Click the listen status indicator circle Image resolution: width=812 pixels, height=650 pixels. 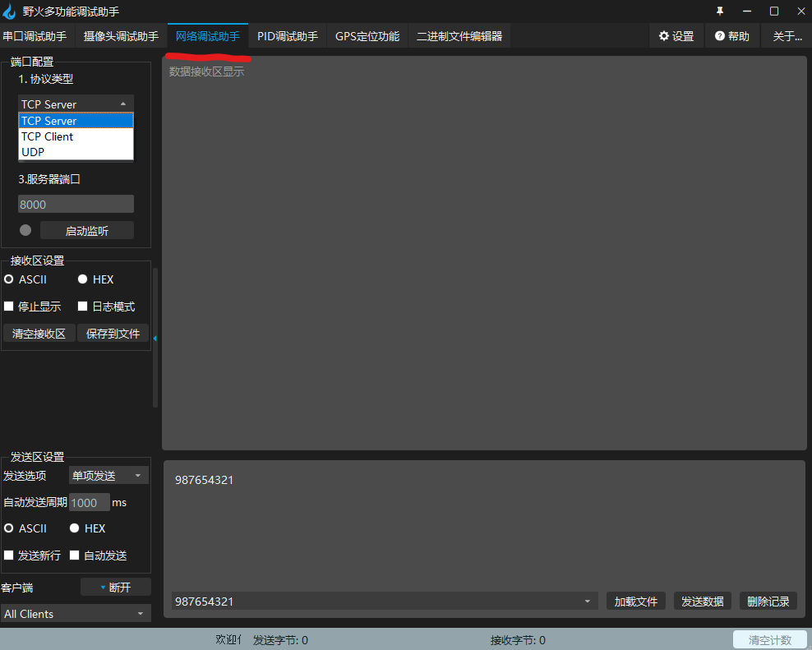25,230
